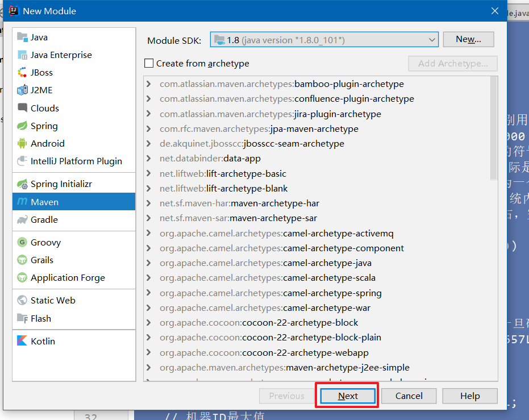The width and height of the screenshot is (529, 420).
Task: Select the Maven module icon
Action: [x=22, y=202]
